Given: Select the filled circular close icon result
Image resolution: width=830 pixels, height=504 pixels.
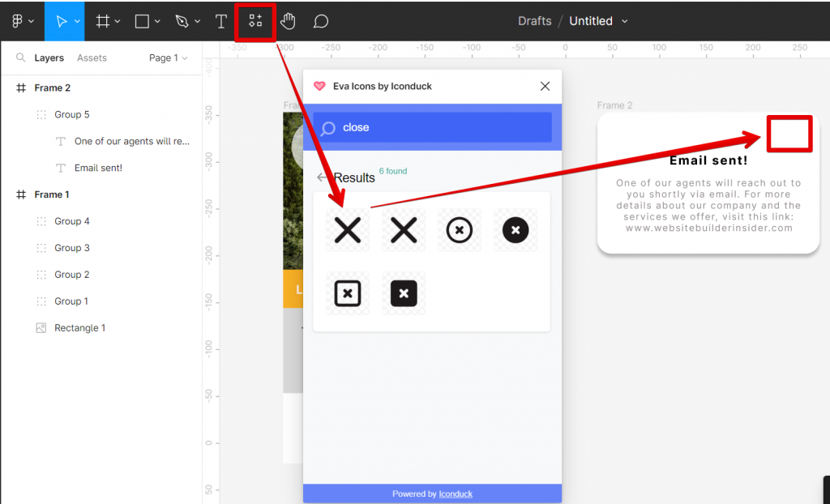Looking at the screenshot, I should (516, 230).
